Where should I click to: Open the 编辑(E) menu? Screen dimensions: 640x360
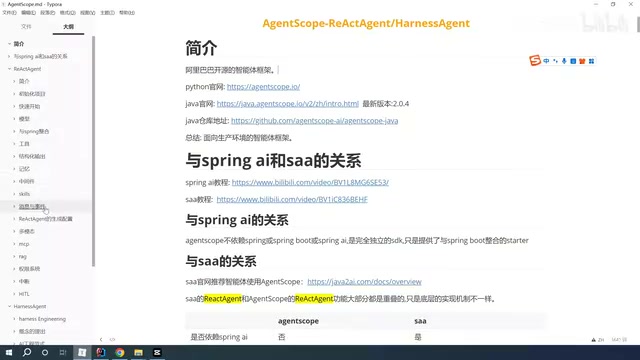[x=28, y=13]
